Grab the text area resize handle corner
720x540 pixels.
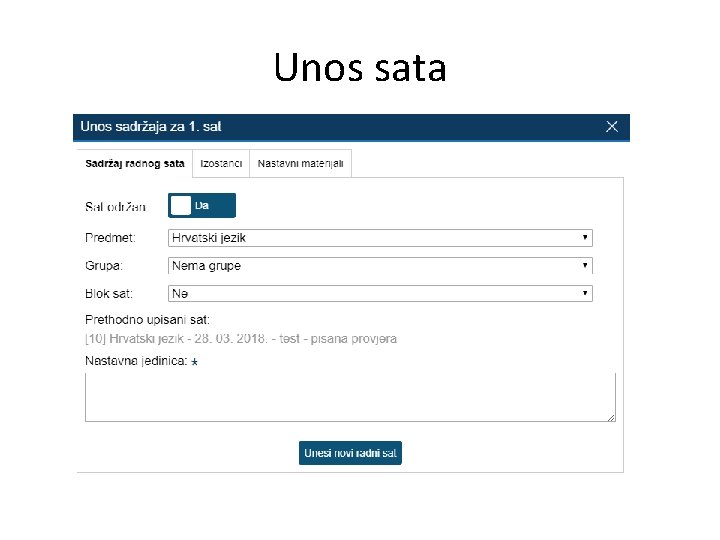[611, 417]
